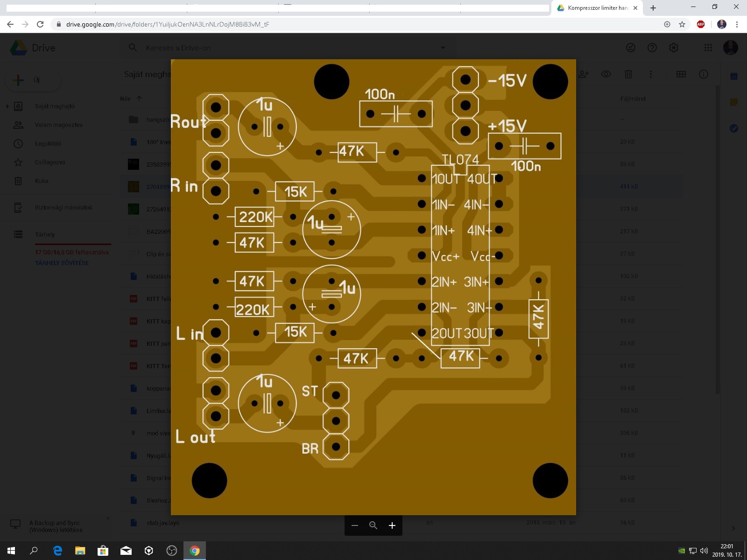Zoom out of the image preview
Image resolution: width=747 pixels, height=560 pixels.
355,525
